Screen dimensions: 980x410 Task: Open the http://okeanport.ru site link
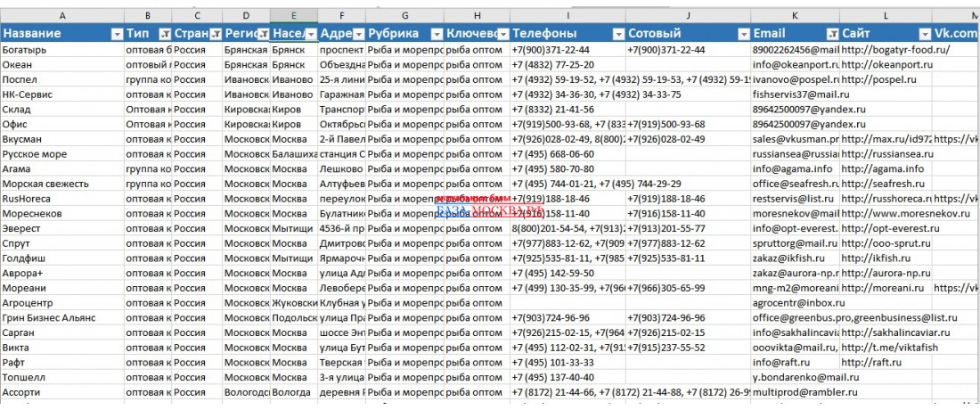pos(886,64)
